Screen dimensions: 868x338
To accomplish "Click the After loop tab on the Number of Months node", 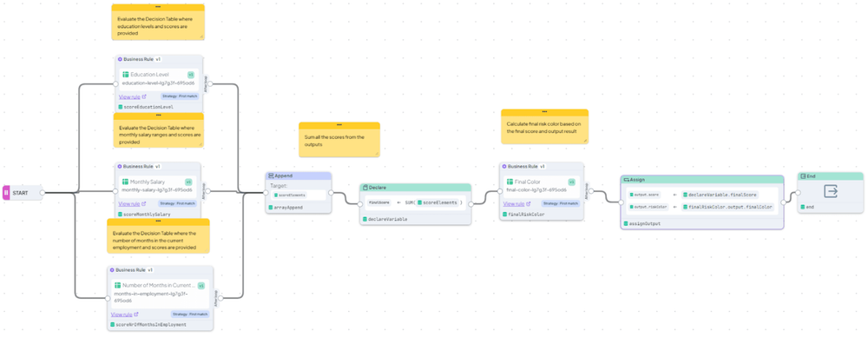I will tap(216, 297).
